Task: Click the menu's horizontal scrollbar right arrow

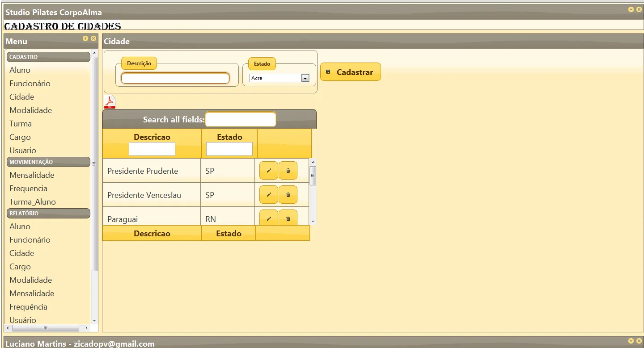Action: pos(87,328)
